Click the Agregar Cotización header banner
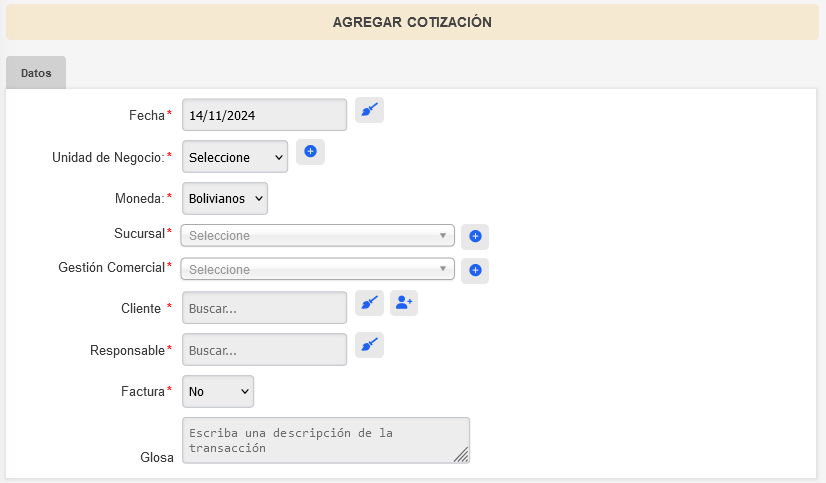This screenshot has width=826, height=483. pos(412,22)
